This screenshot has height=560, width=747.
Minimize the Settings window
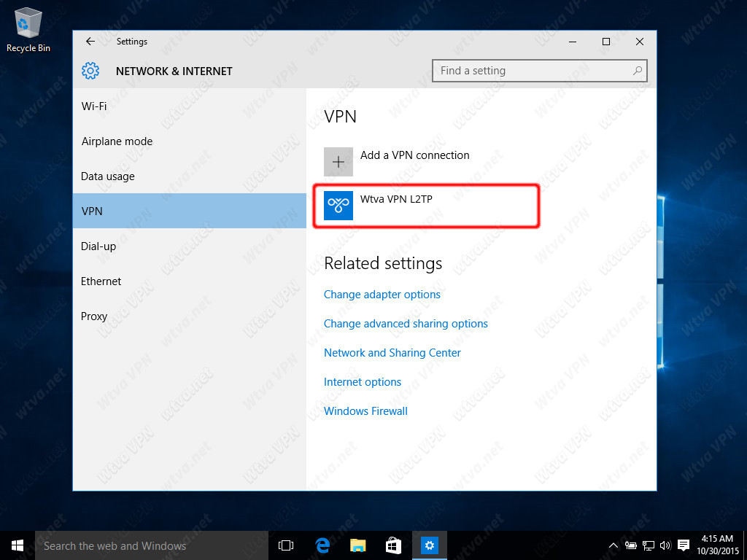tap(573, 42)
